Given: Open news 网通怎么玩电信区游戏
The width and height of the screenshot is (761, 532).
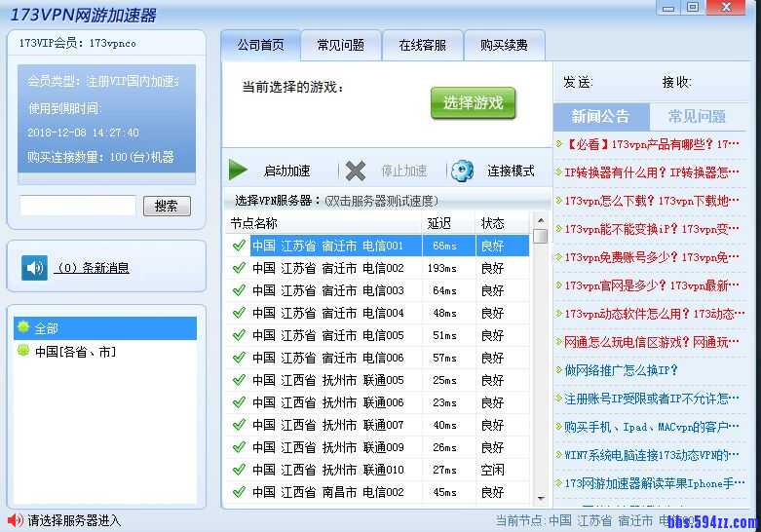Looking at the screenshot, I should point(651,342).
